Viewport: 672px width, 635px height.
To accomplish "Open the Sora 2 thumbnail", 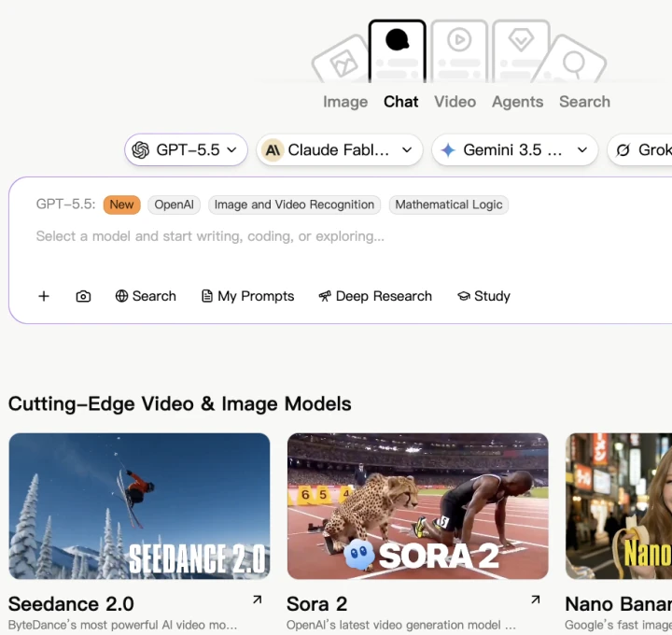I will click(x=418, y=506).
